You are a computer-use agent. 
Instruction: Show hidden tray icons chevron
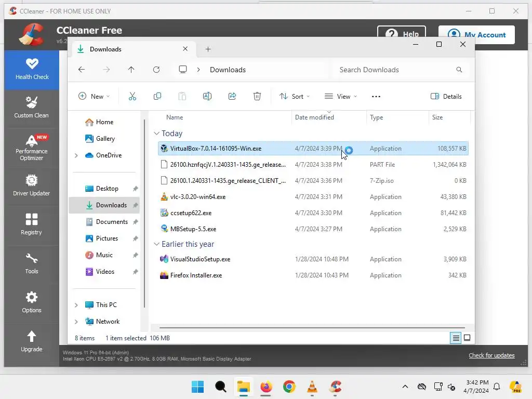(x=405, y=387)
